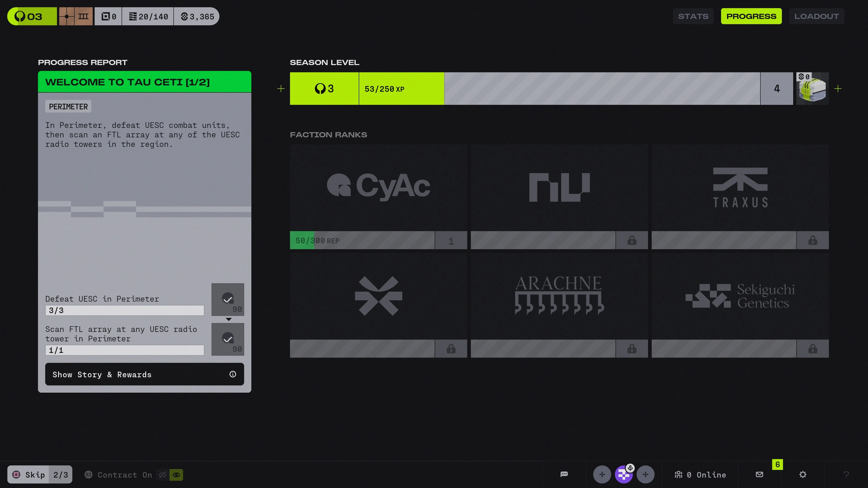Click Scan FTL array objective checkmark box

pos(228,339)
